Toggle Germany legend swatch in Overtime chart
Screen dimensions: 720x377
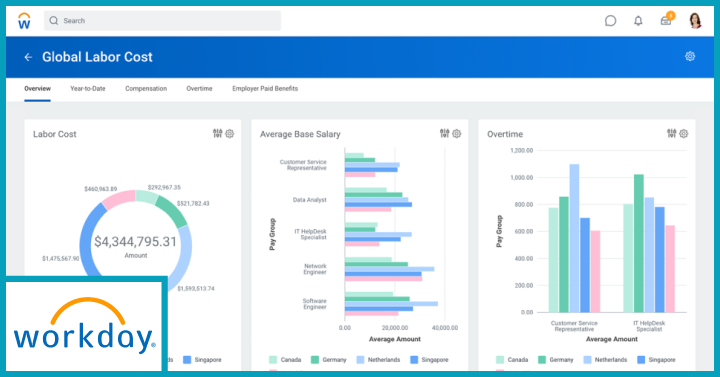pos(542,360)
